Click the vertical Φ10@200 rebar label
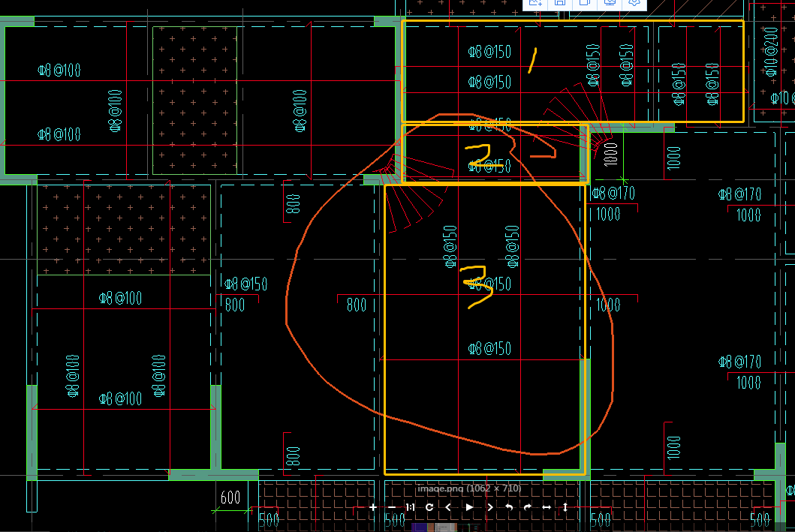Viewport: 795px width, 532px height. coord(771,52)
